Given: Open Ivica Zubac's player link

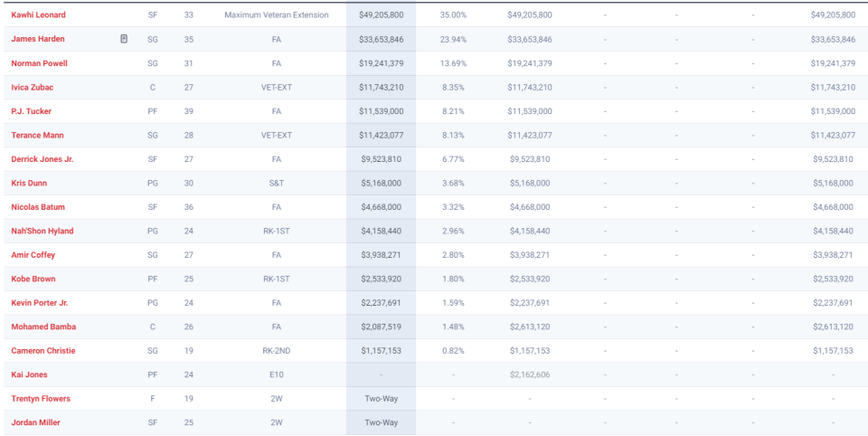Looking at the screenshot, I should tap(33, 87).
